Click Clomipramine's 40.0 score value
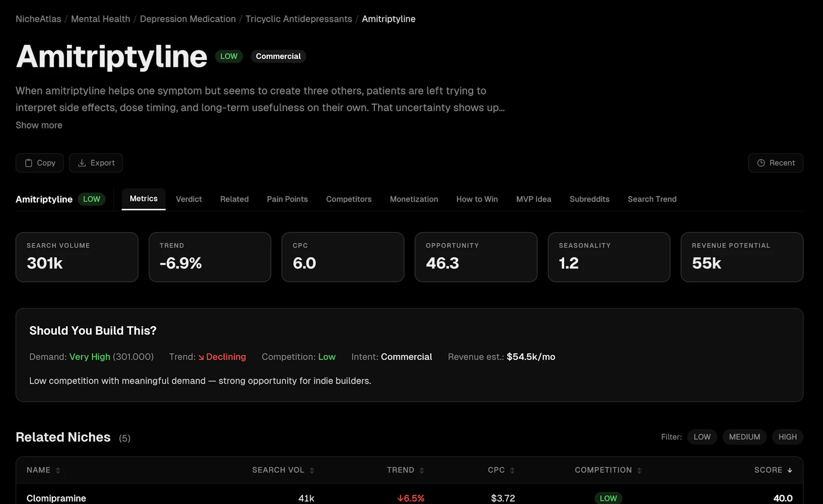The height and width of the screenshot is (504, 823). (783, 498)
